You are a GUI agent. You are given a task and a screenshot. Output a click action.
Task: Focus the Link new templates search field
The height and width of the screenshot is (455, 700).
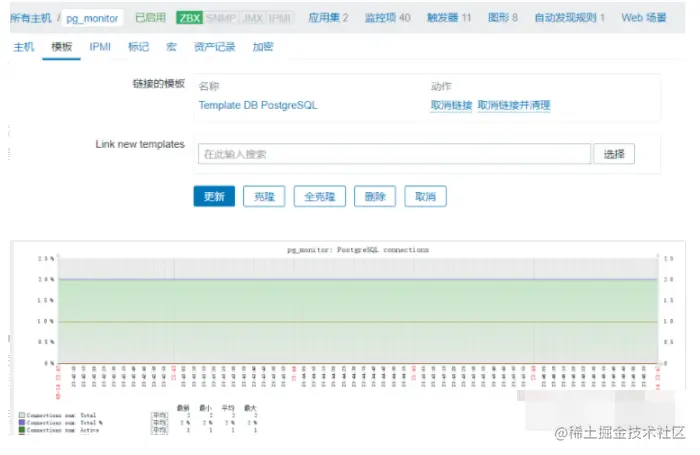click(394, 154)
